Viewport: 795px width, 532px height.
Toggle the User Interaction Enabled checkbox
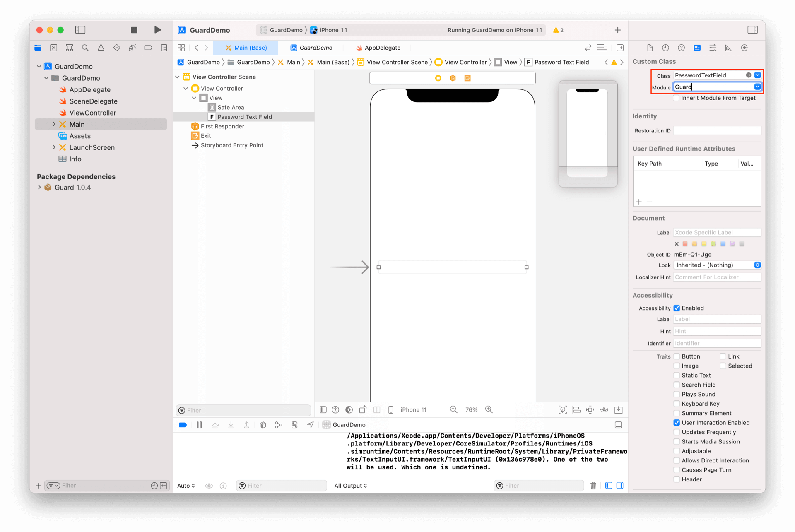(x=677, y=423)
